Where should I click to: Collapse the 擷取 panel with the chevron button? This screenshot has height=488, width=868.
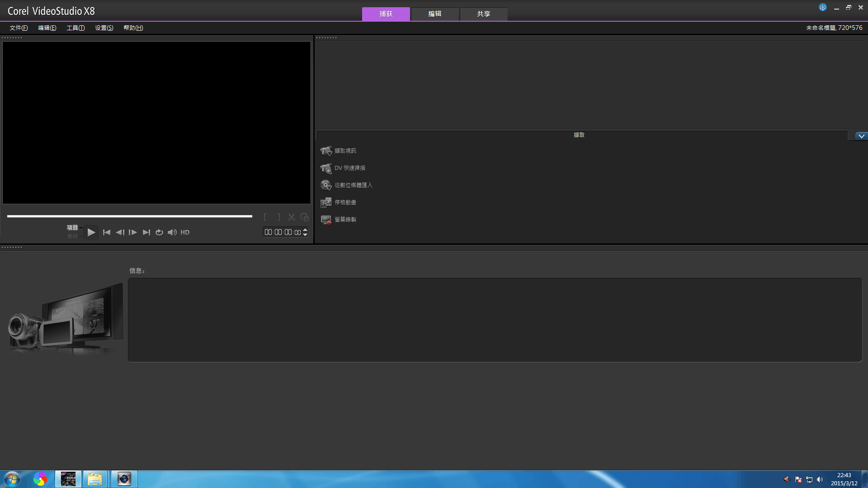click(x=861, y=136)
